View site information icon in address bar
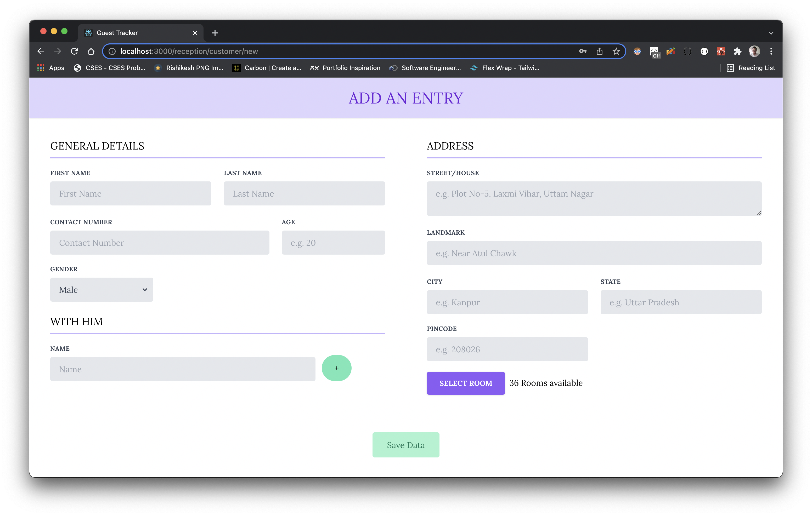The height and width of the screenshot is (516, 812). 112,51
